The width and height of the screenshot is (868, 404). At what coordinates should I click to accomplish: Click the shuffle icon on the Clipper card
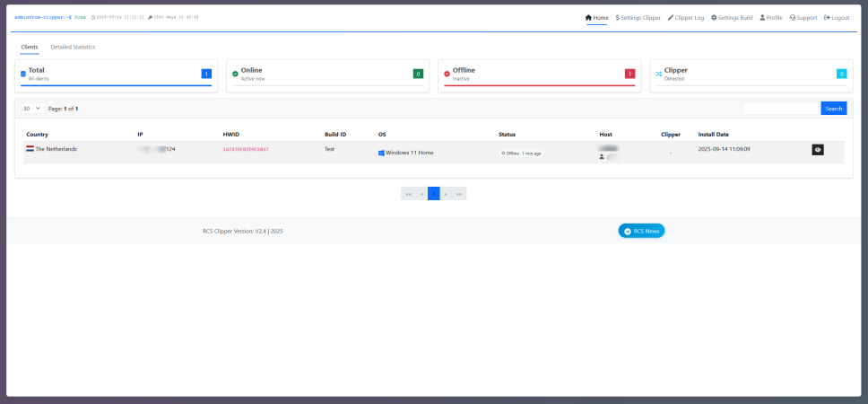(659, 74)
